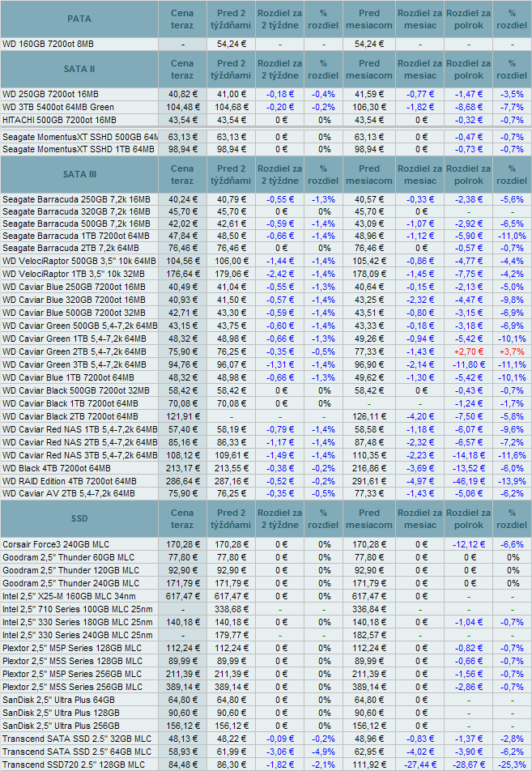Select Plextor 2,5" M5P Series 256GB MLC
532x771 pixels.
tap(72, 674)
